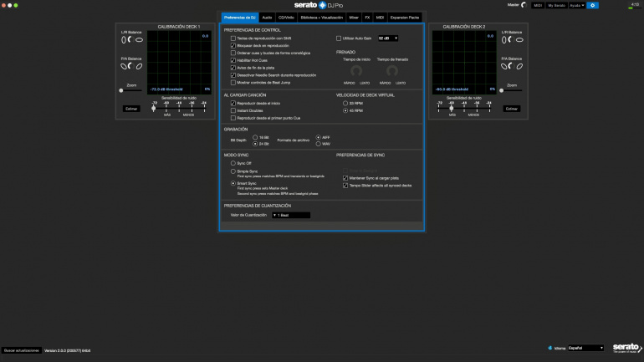Screen dimensions: 644x362
Task: Choose 24 Bit recording depth
Action: coord(255,144)
